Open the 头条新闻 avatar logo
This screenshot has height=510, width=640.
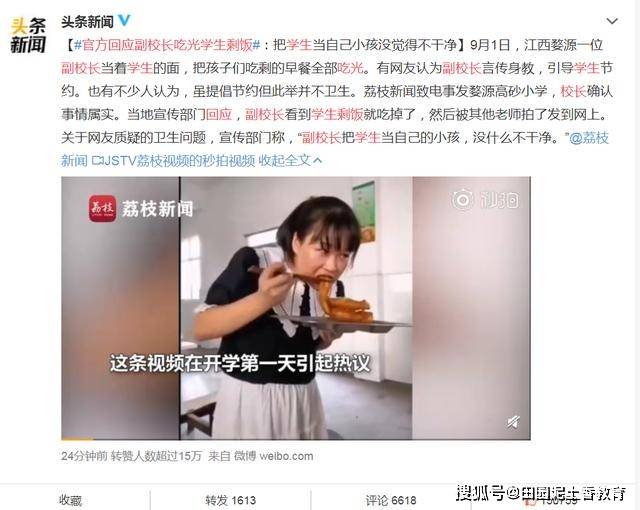tap(28, 35)
